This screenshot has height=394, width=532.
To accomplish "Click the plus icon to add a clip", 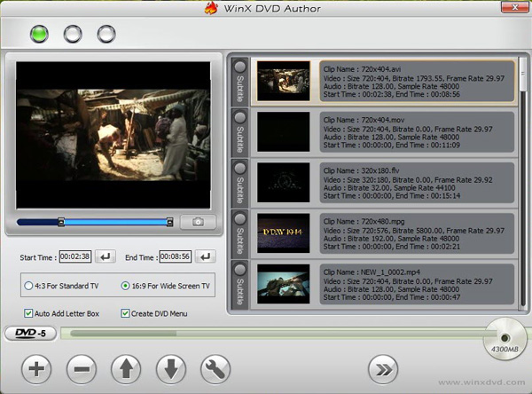I will point(36,368).
